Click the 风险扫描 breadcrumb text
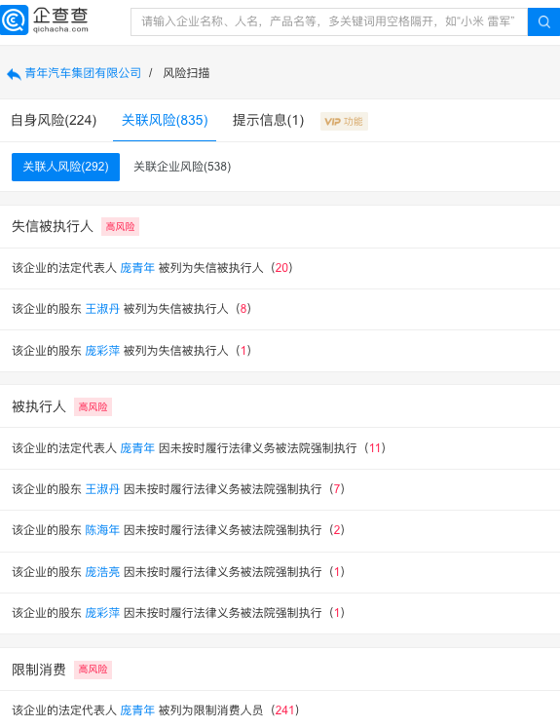The height and width of the screenshot is (728, 560). click(x=186, y=73)
